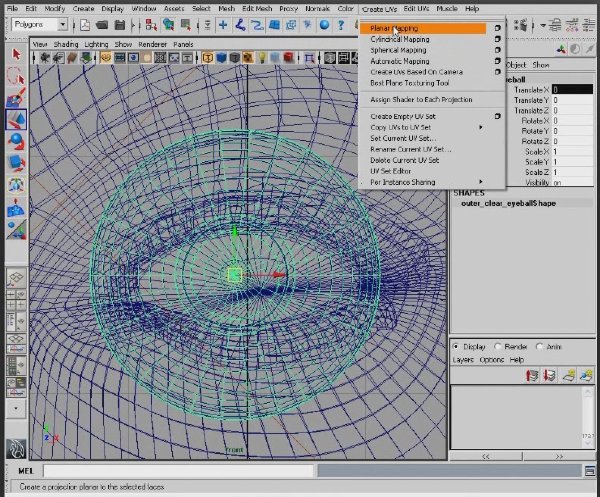Image resolution: width=600 pixels, height=497 pixels.
Task: Activate the Rotate tool in toolbox
Action: point(16,141)
